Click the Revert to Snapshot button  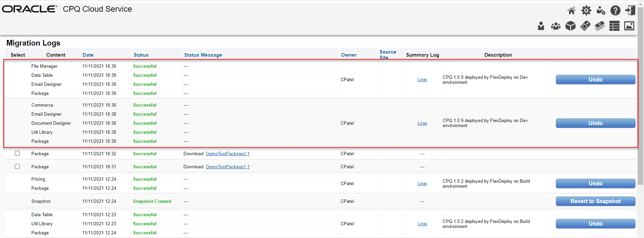point(595,201)
